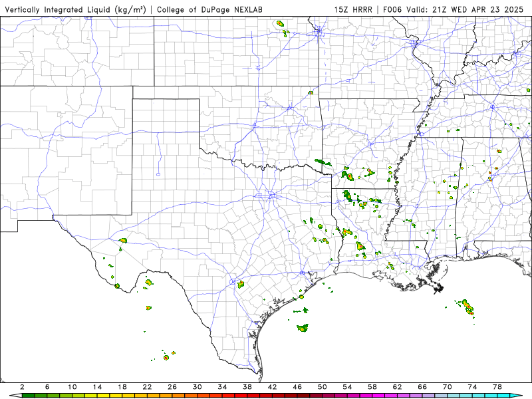Click the color scale label 14
Screen dimensions: 532x399
click(x=97, y=387)
